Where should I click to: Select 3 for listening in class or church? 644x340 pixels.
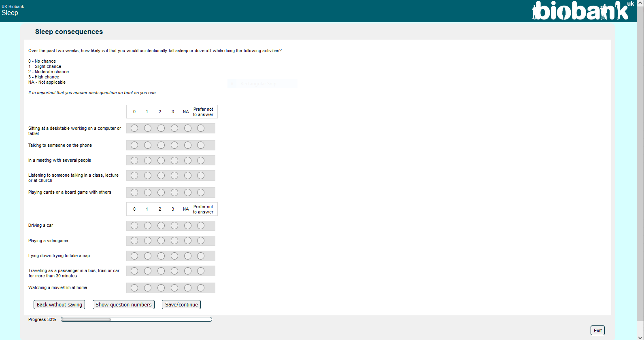click(x=174, y=175)
